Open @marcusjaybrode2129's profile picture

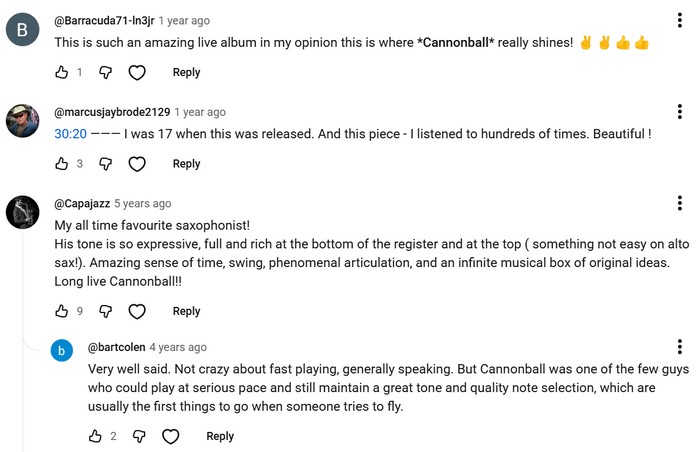point(22,121)
